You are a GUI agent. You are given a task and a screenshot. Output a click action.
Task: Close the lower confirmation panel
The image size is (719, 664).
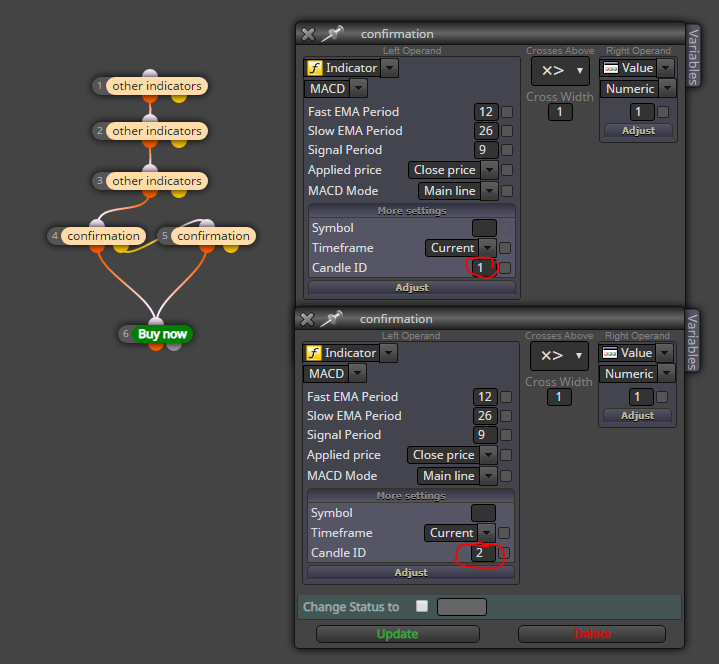coord(307,319)
